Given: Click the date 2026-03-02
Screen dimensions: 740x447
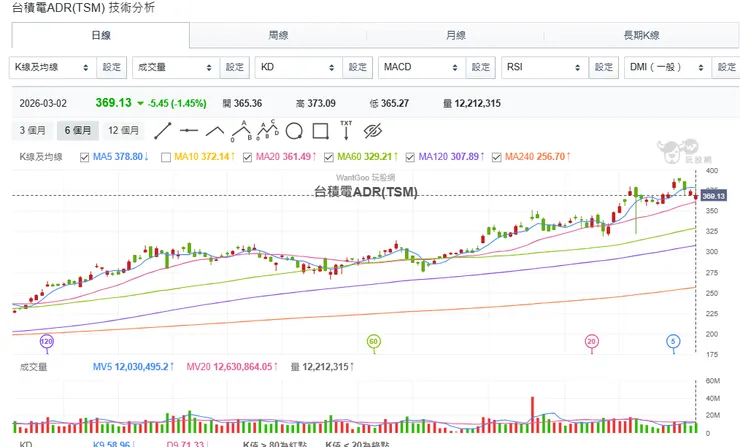Looking at the screenshot, I should [x=43, y=103].
